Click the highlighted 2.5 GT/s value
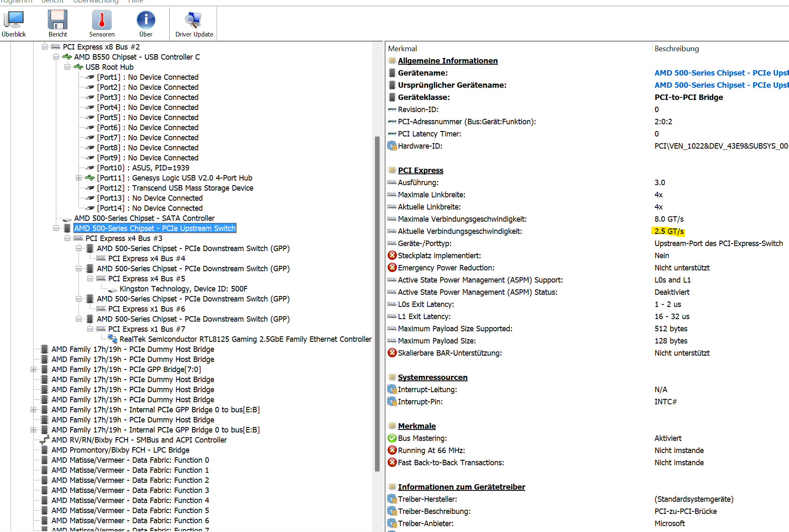This screenshot has width=789, height=532. click(669, 231)
